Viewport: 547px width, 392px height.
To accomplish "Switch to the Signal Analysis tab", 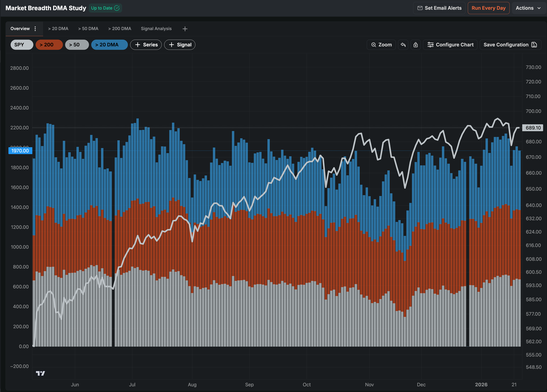I will [x=156, y=29].
